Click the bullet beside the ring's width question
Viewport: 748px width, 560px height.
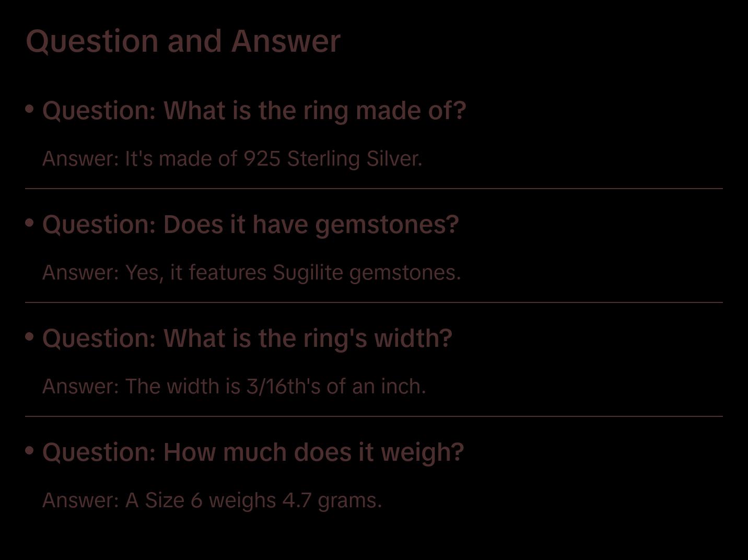click(x=30, y=337)
